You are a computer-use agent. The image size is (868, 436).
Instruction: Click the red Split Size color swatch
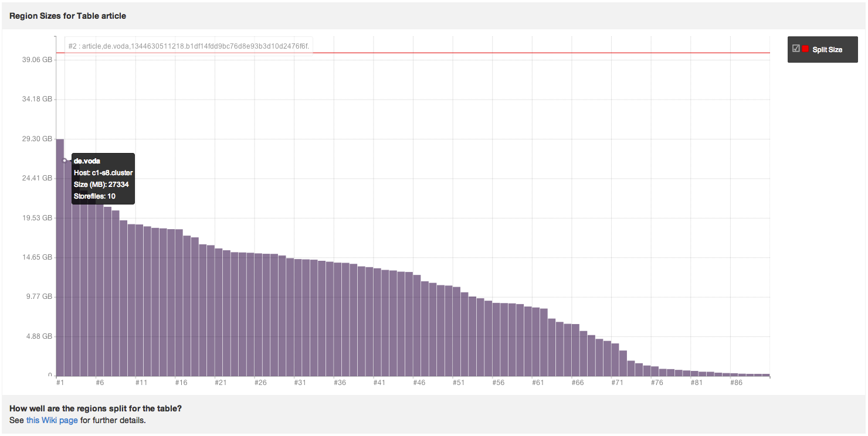click(805, 49)
